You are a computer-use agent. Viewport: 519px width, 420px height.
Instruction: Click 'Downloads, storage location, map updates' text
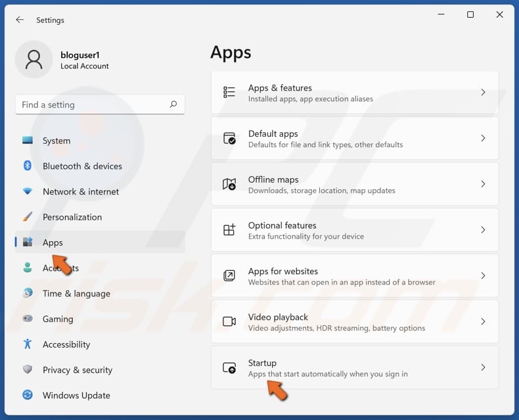click(x=321, y=191)
